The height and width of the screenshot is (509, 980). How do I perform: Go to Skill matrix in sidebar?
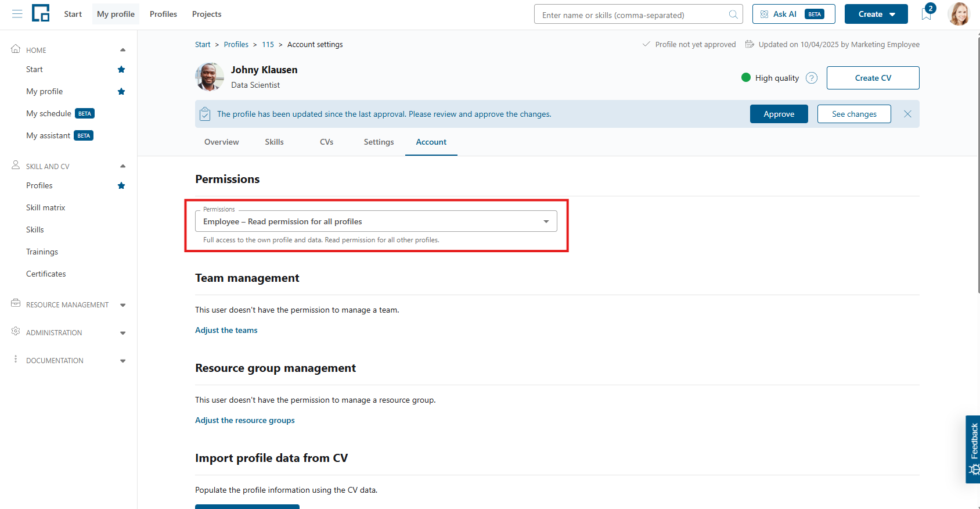45,207
